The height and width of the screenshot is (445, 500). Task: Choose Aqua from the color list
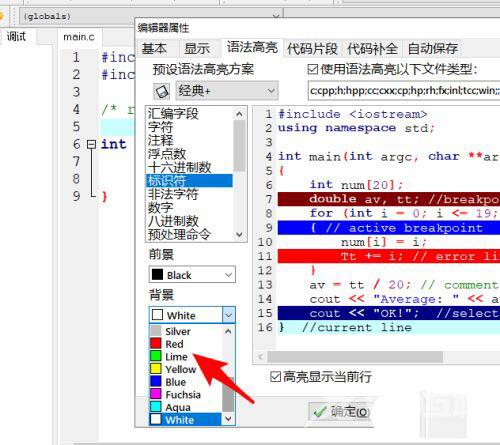click(x=185, y=407)
